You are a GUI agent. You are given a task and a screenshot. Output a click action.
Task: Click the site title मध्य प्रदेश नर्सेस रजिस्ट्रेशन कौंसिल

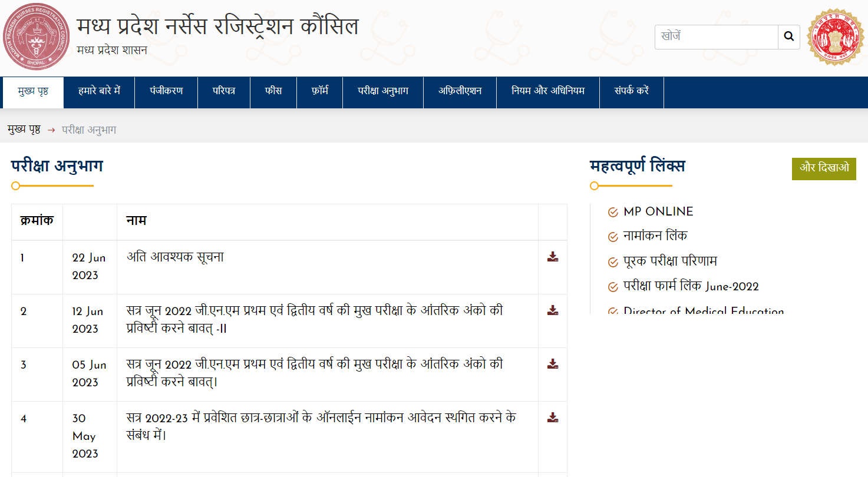click(x=217, y=26)
